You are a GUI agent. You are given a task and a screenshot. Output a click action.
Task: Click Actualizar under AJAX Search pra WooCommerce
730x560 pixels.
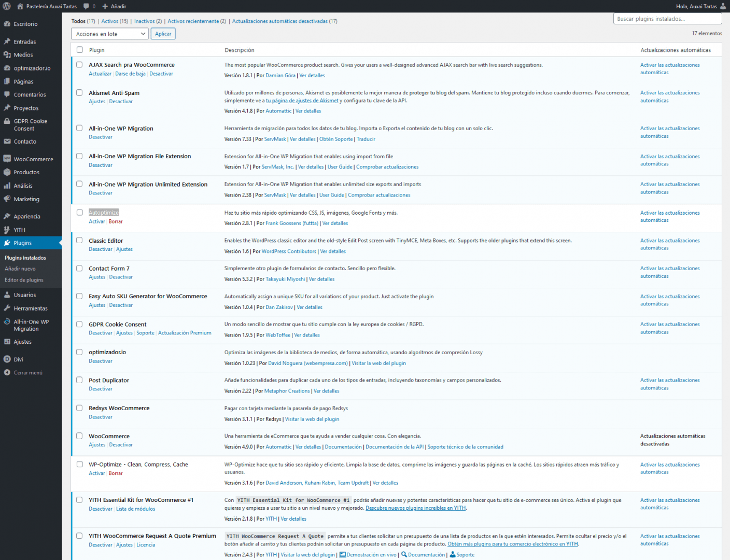pyautogui.click(x=100, y=74)
